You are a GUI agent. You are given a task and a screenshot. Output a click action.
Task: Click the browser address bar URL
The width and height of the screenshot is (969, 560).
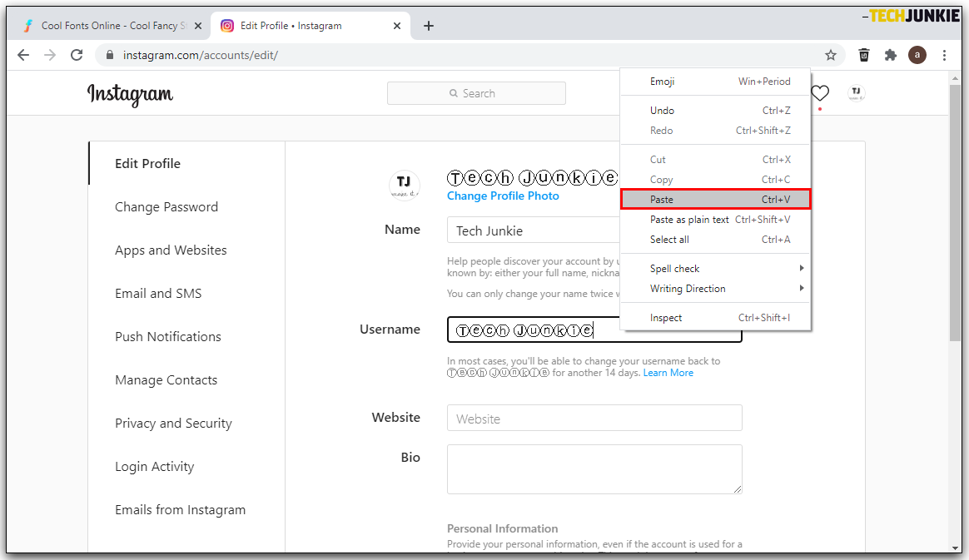point(201,55)
